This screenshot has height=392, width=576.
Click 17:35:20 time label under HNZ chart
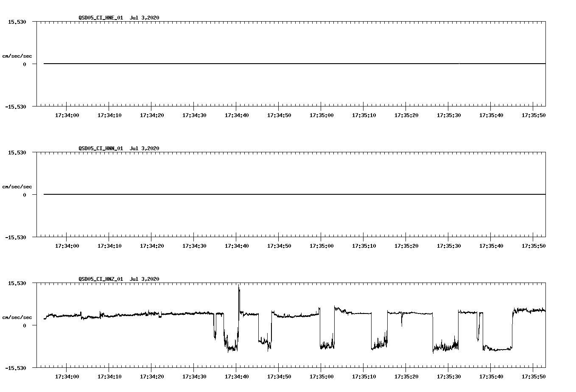pos(406,376)
